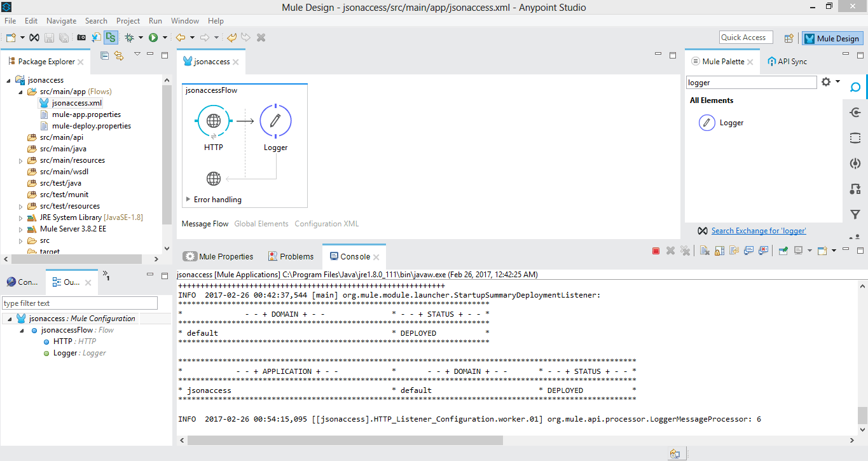Open Package Explorer view menu triangle
The height and width of the screenshot is (461, 868).
point(137,55)
